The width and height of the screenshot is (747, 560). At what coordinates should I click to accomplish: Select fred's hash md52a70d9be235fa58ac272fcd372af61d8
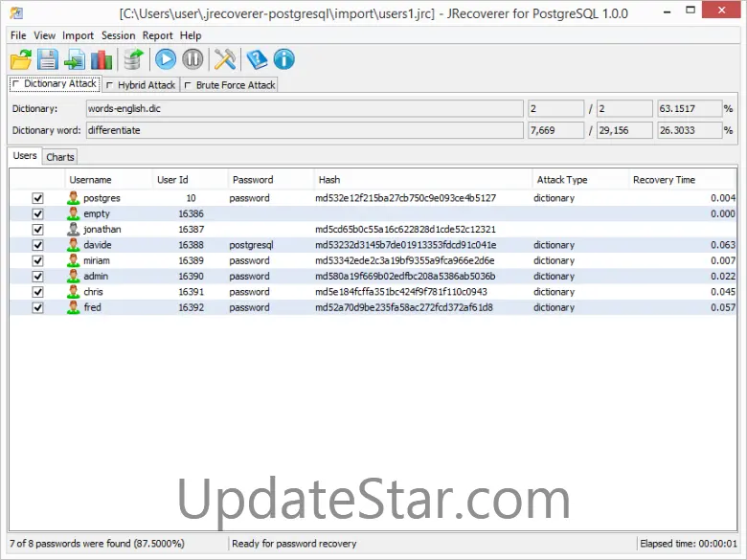(x=404, y=307)
